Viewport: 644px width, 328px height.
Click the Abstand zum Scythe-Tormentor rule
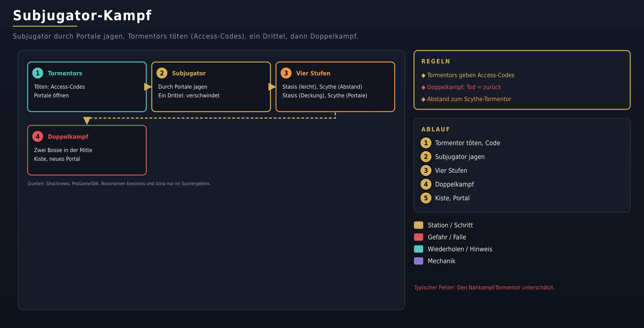click(469, 99)
